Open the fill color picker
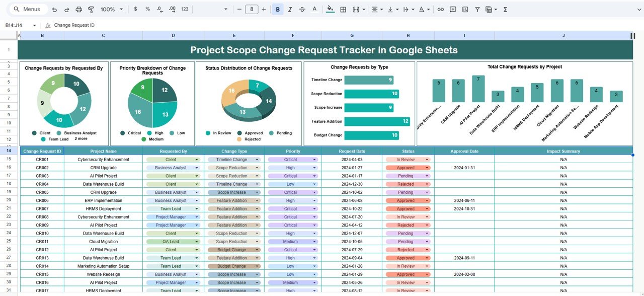The width and height of the screenshot is (644, 296). 330,9
